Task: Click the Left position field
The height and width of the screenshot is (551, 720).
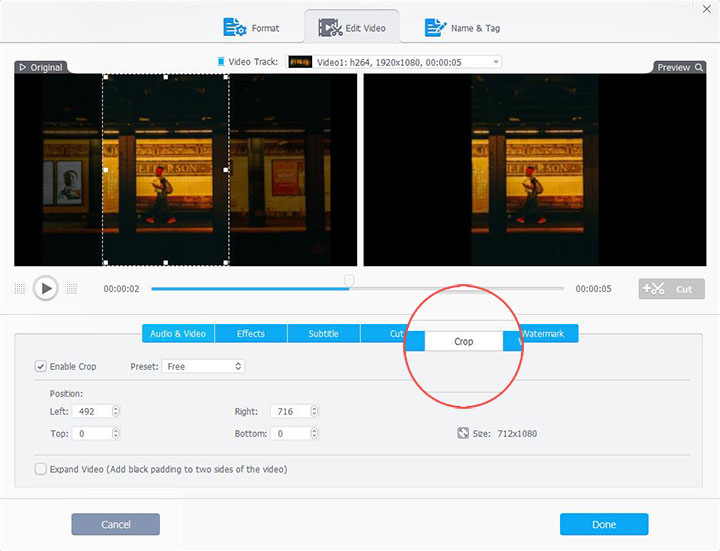Action: click(x=92, y=411)
